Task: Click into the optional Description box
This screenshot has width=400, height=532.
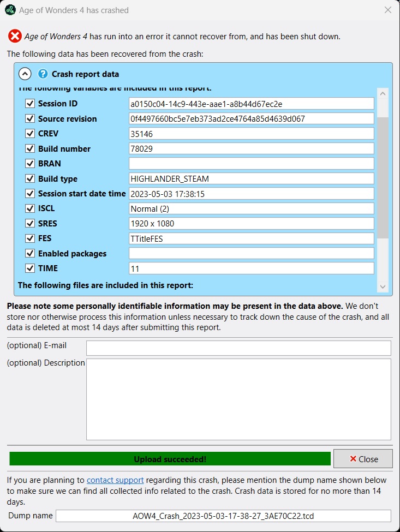Action: coord(238,399)
